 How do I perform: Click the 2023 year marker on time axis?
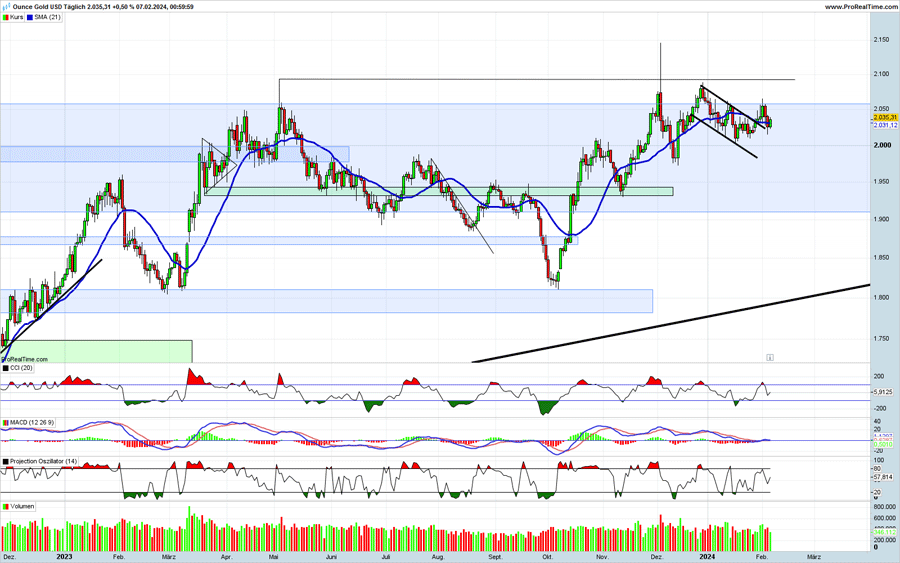64,554
